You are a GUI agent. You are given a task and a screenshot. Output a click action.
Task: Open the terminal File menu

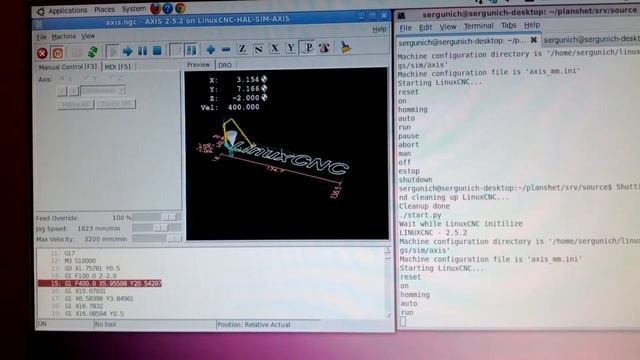pos(405,28)
